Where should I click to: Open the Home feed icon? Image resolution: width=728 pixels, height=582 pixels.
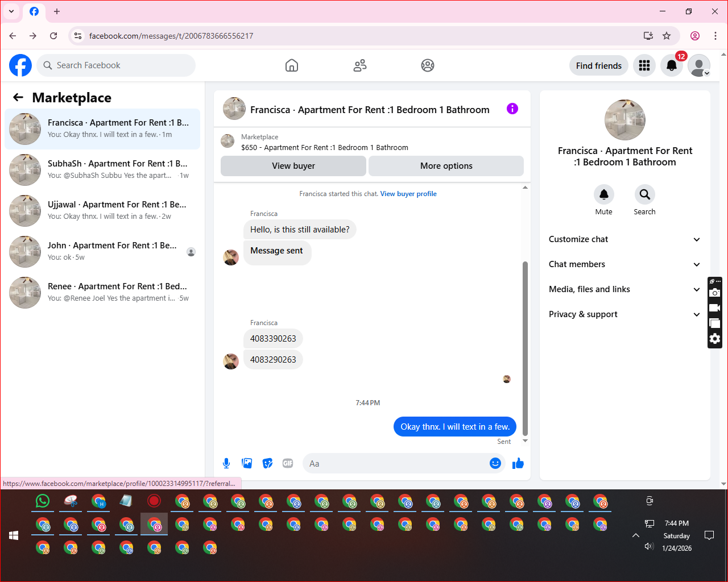292,65
